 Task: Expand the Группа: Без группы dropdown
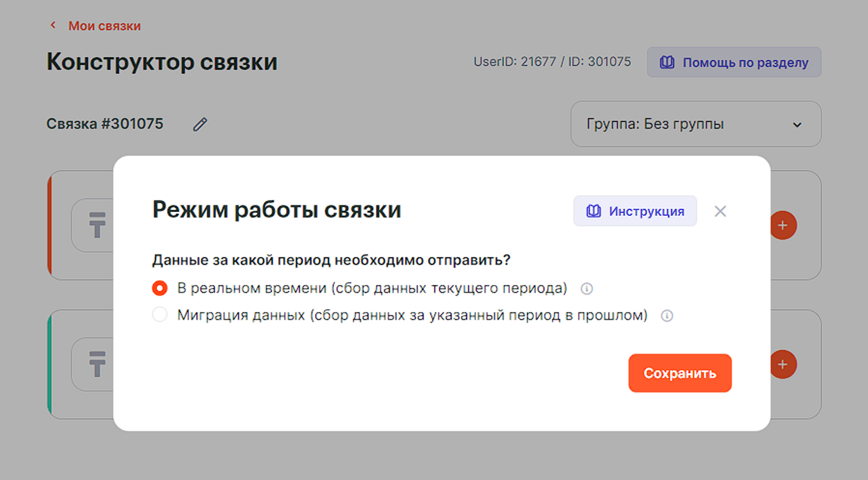pyautogui.click(x=695, y=124)
